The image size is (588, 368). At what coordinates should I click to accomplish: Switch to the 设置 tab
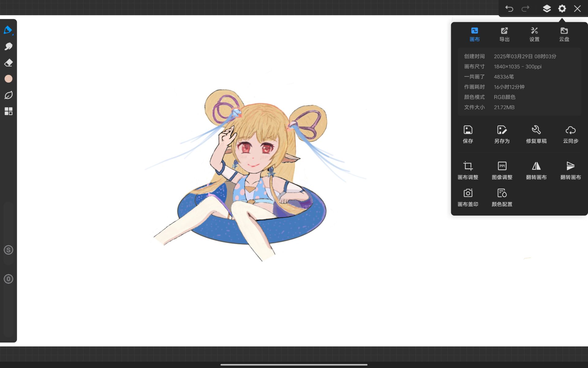point(534,34)
